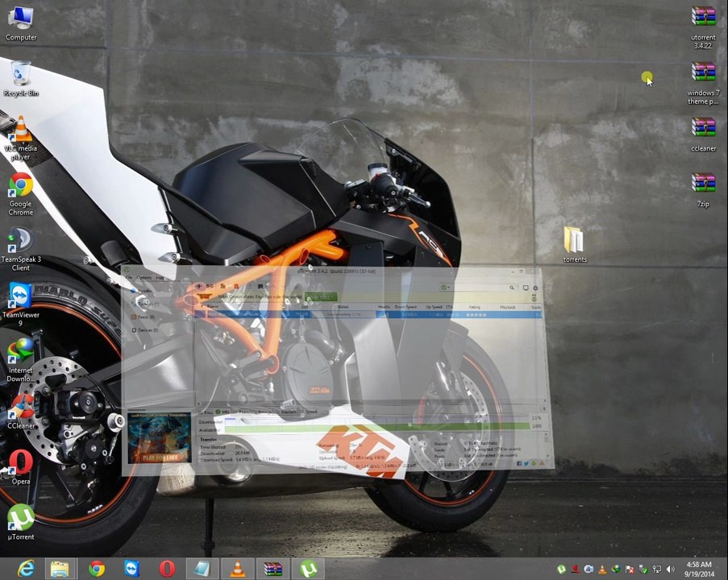This screenshot has width=728, height=580.
Task: Open µTorrent preferences gear icon
Action: point(535,288)
